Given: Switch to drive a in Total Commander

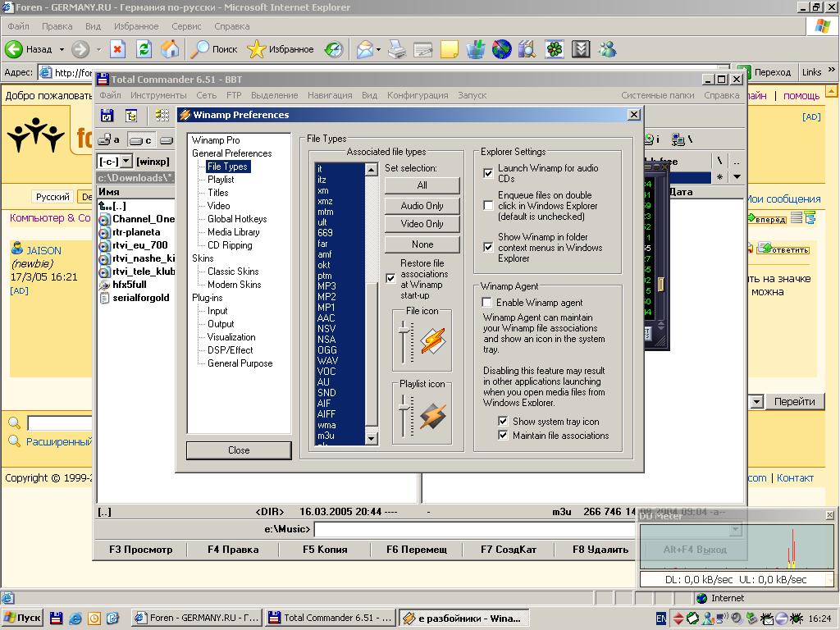Looking at the screenshot, I should click(x=109, y=140).
